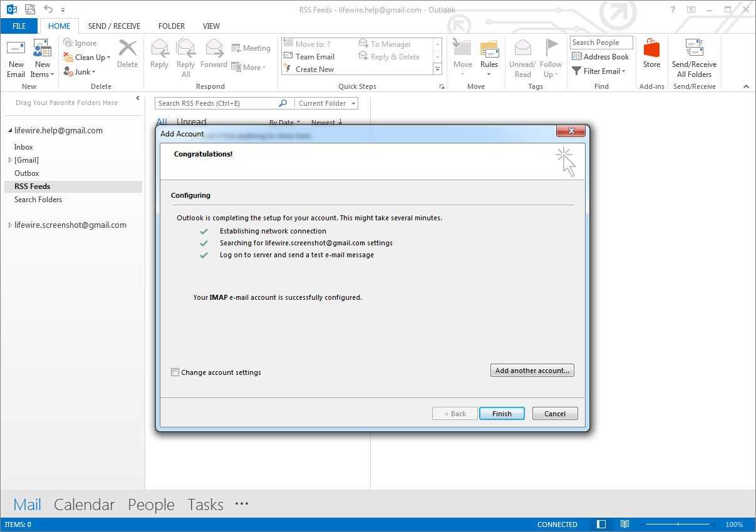
Task: Click the search magnifier icon
Action: pyautogui.click(x=282, y=103)
